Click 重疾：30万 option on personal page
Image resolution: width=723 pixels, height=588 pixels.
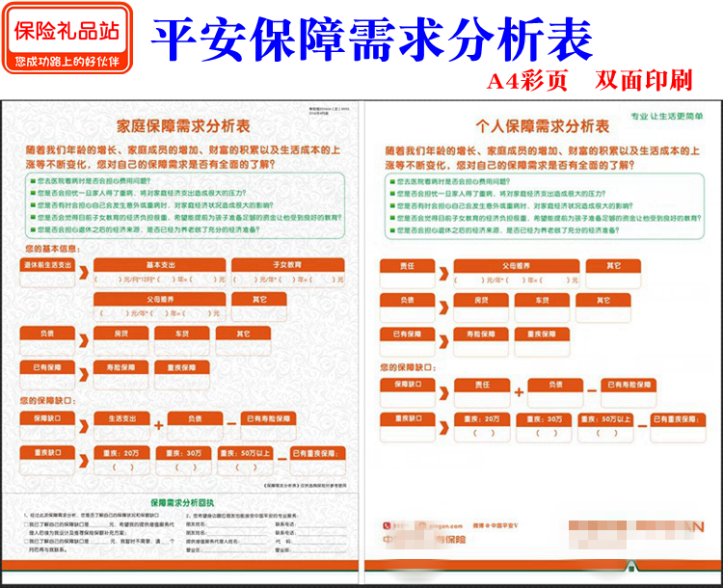(544, 428)
